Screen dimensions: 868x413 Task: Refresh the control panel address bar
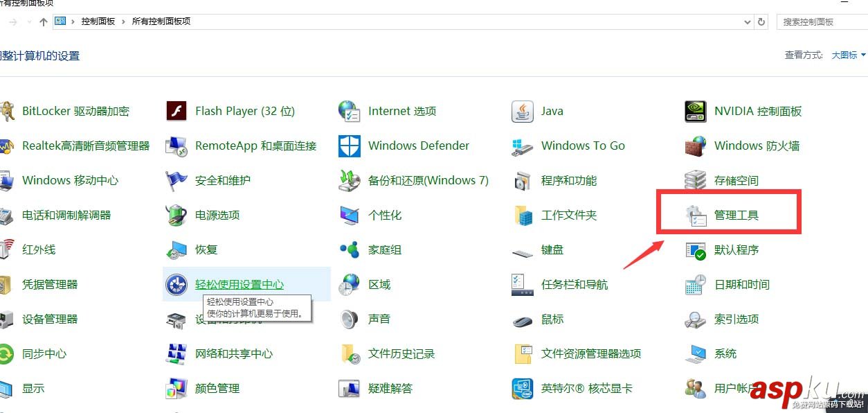pyautogui.click(x=762, y=22)
